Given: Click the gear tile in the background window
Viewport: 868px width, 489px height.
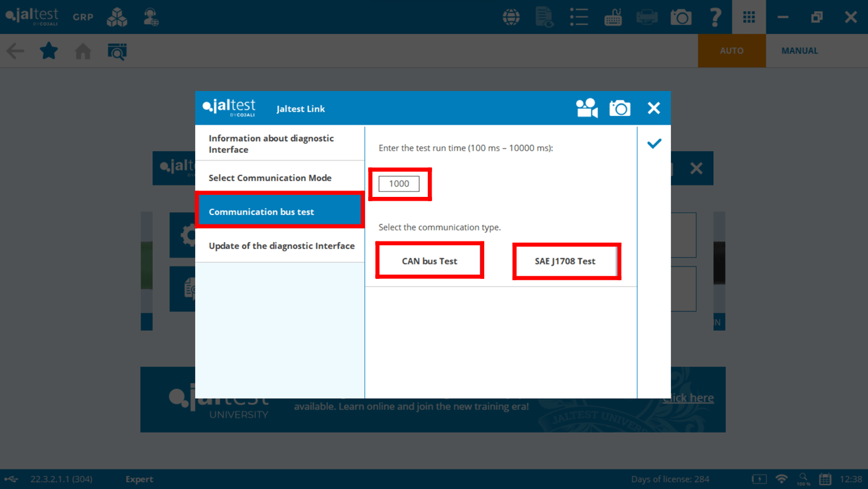Looking at the screenshot, I should [x=183, y=235].
